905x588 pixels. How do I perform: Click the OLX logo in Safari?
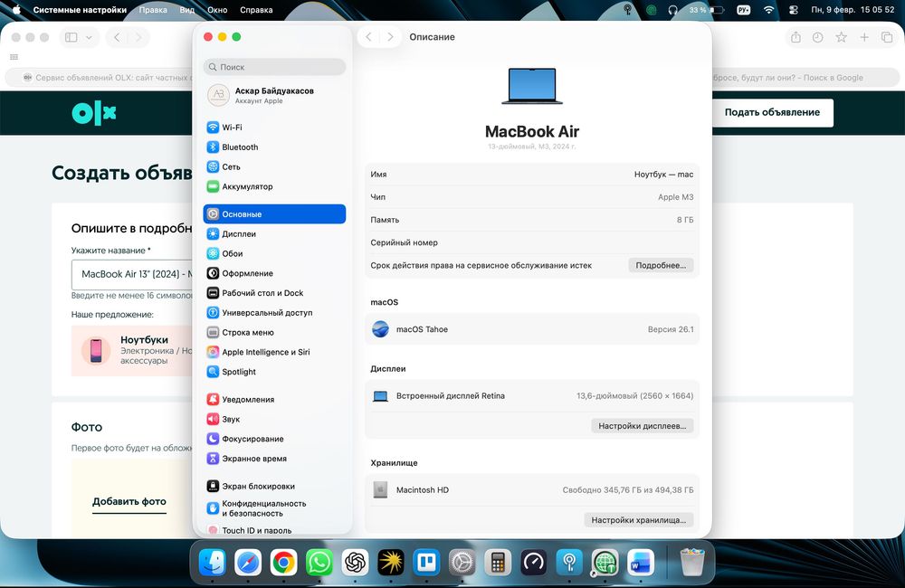click(x=94, y=113)
